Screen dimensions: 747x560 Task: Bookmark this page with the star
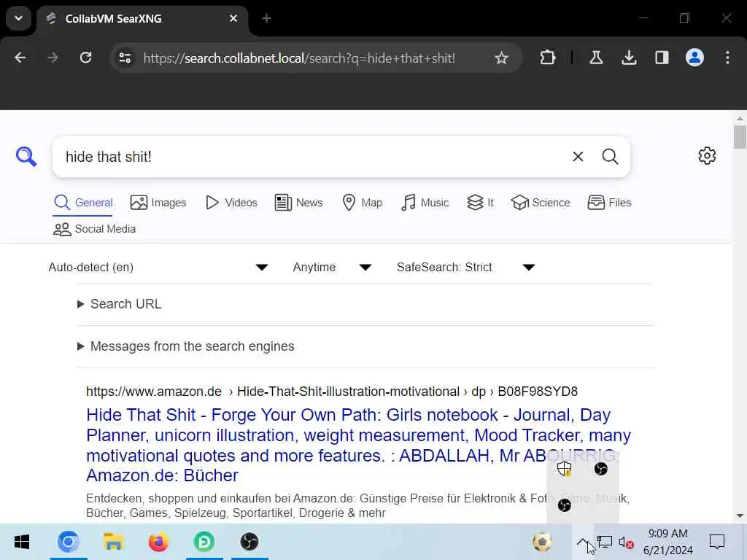(501, 58)
